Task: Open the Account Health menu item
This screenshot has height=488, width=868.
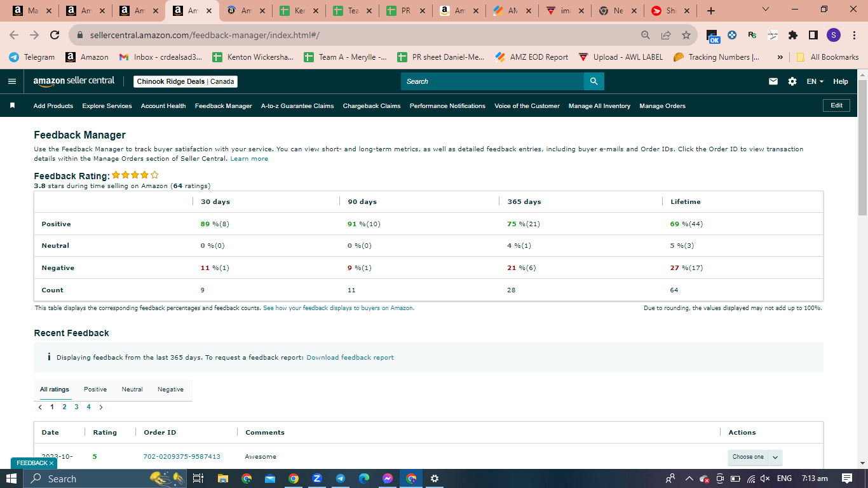Action: coord(163,106)
